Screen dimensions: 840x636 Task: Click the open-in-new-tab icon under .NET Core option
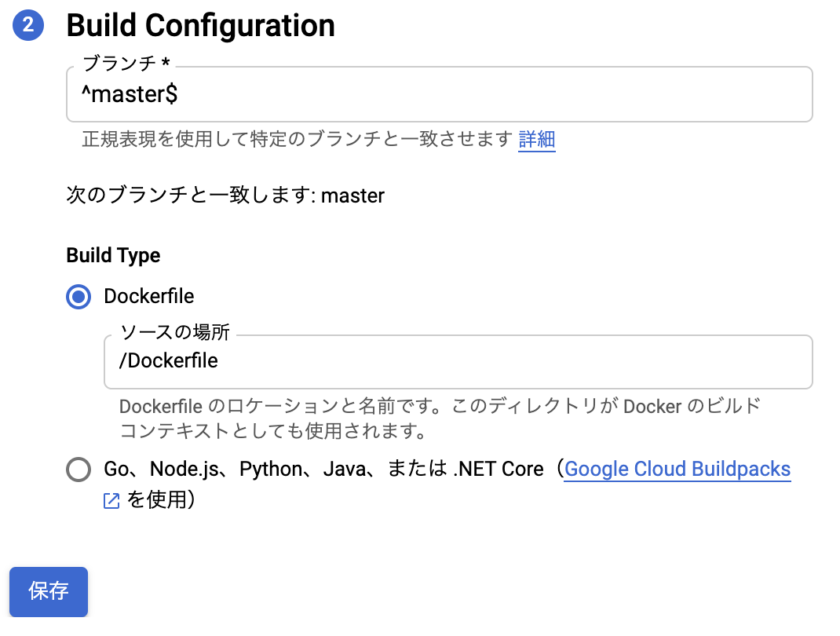[110, 499]
